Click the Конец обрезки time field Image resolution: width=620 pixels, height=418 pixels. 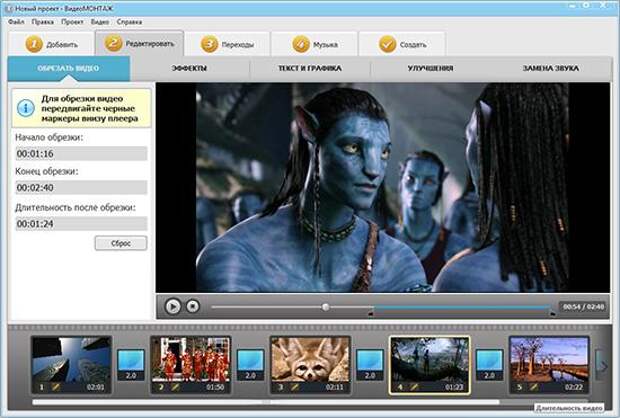[x=81, y=187]
